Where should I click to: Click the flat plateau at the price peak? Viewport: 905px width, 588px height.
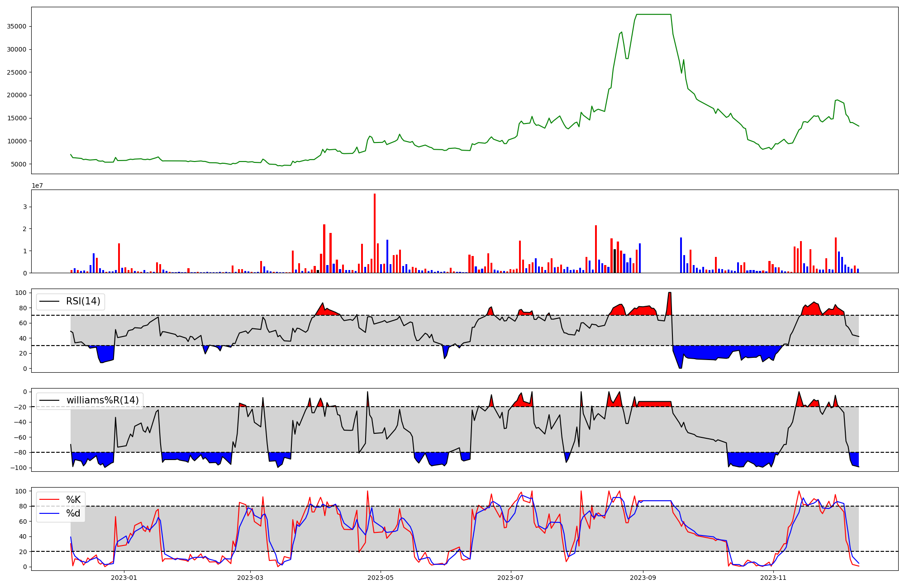[x=653, y=14]
